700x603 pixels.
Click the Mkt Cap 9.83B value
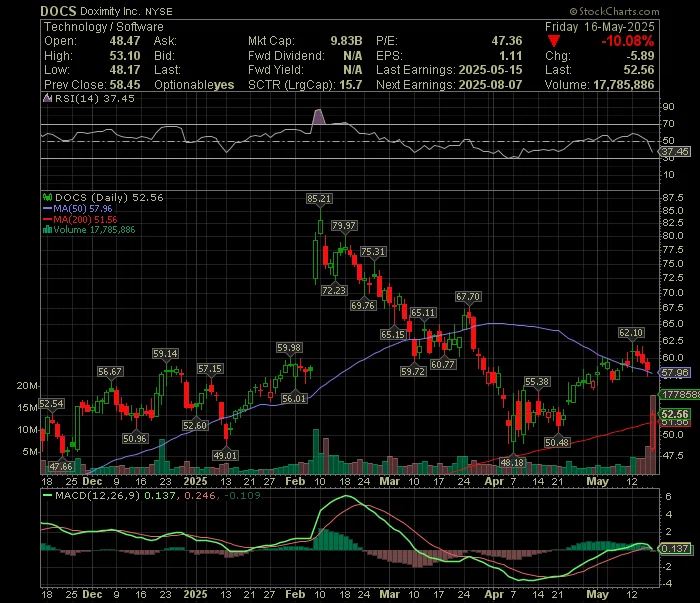pos(346,41)
